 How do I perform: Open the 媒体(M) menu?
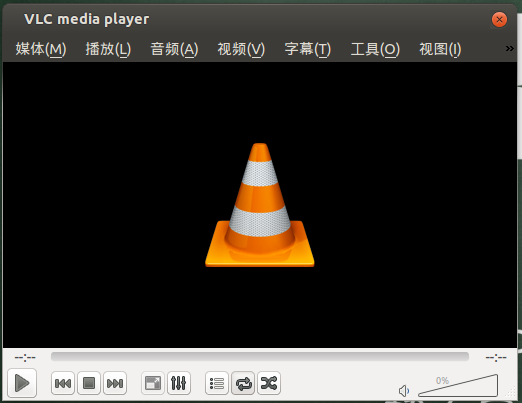tap(41, 49)
